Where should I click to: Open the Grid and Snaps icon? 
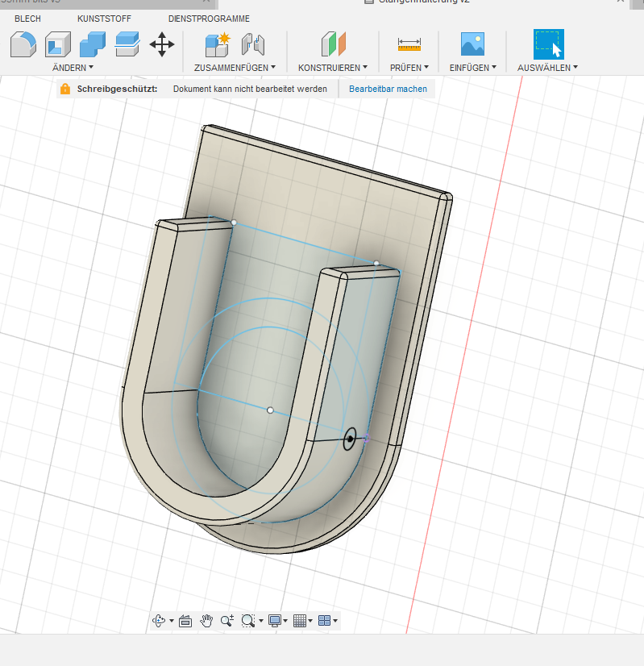pos(300,621)
